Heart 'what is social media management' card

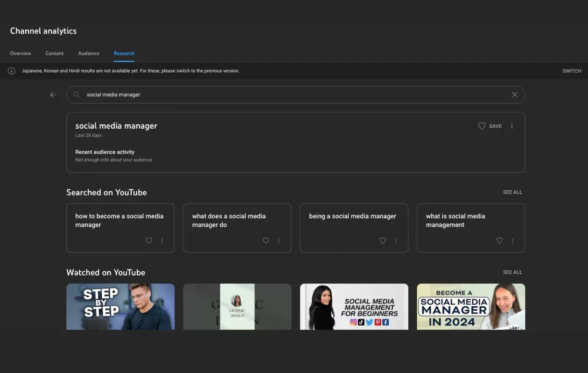(499, 241)
